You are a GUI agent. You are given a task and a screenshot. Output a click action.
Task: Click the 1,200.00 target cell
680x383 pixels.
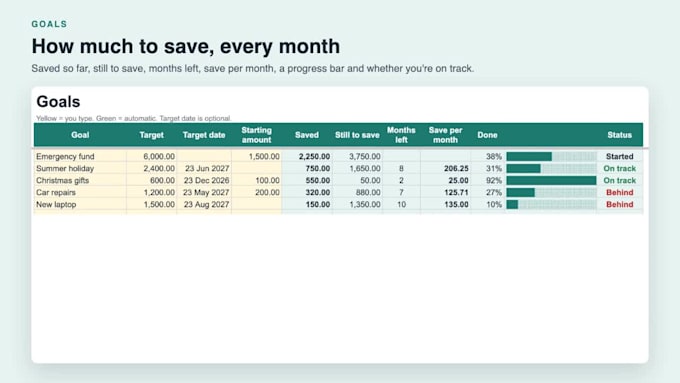pos(151,192)
